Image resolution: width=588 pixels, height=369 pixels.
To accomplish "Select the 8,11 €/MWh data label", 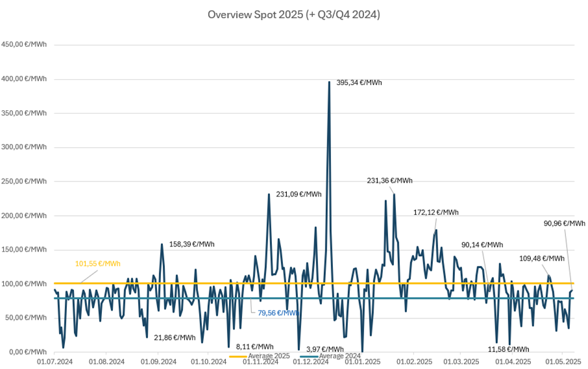I will [254, 346].
